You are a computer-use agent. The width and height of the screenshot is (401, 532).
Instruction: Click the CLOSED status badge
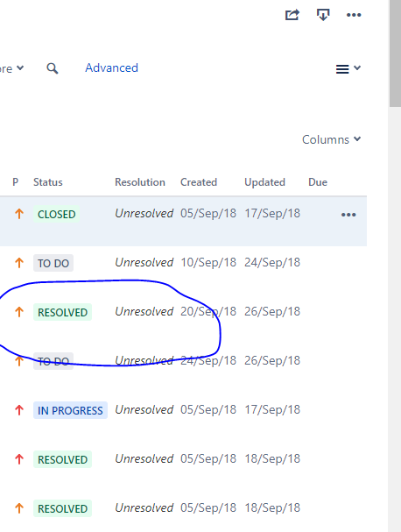(57, 214)
